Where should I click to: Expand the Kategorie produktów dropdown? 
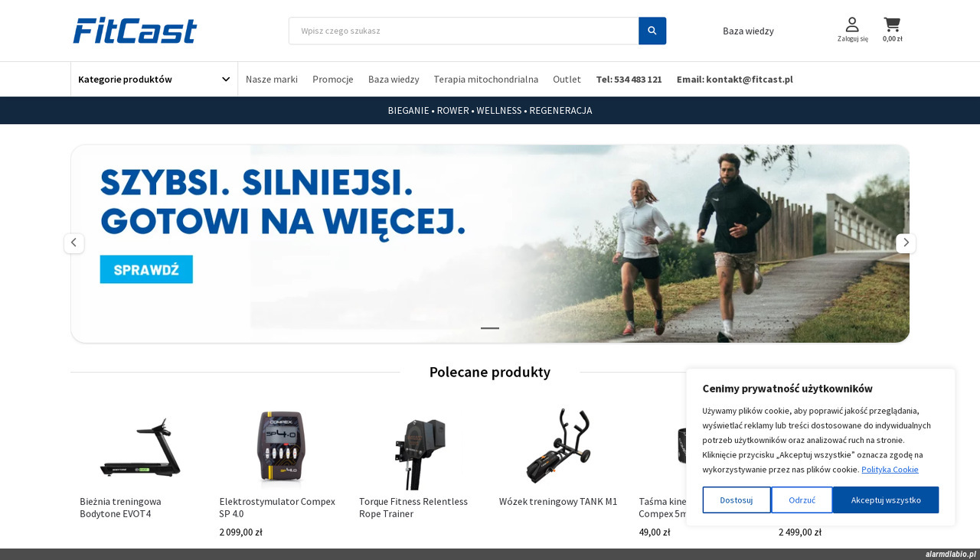[x=154, y=80]
